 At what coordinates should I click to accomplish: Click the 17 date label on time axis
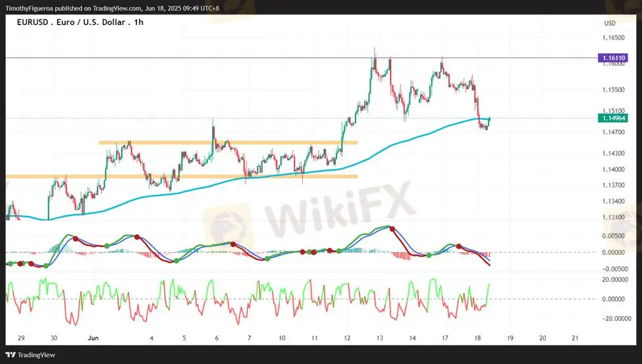coord(444,338)
